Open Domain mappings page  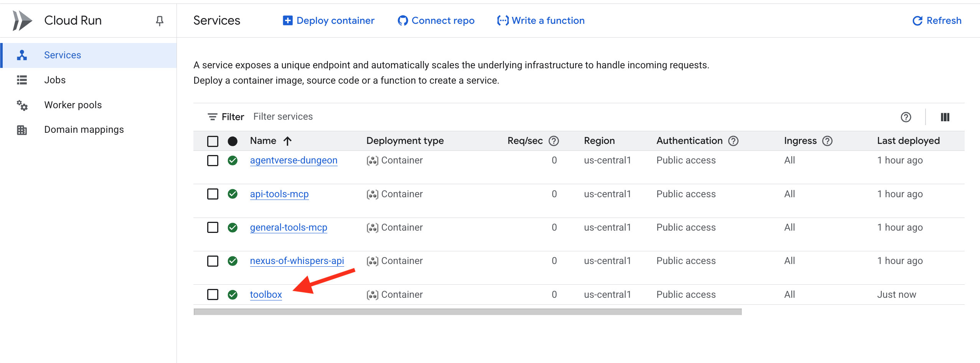coord(84,129)
